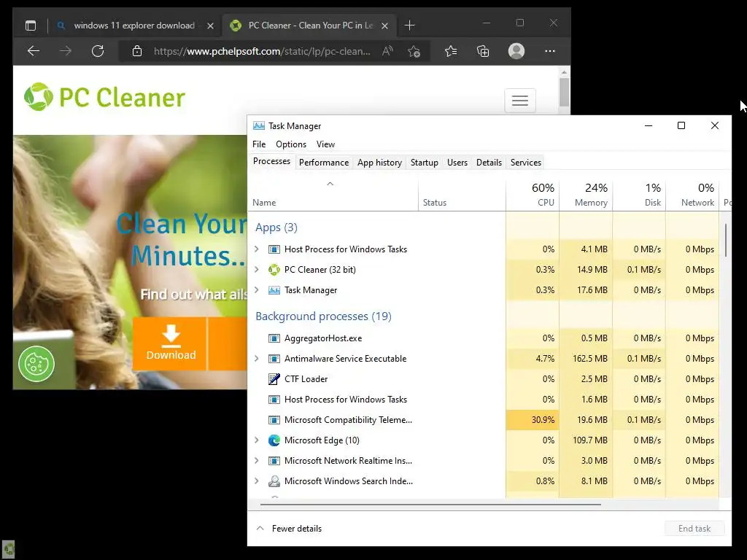Viewport: 747px width, 560px height.
Task: Click the Task Manager title bar icon
Action: tap(259, 125)
